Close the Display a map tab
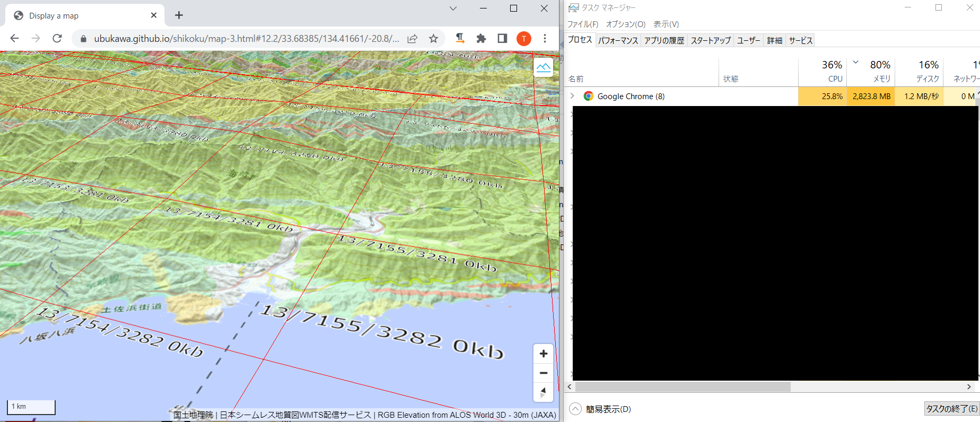Image resolution: width=980 pixels, height=422 pixels. click(154, 15)
